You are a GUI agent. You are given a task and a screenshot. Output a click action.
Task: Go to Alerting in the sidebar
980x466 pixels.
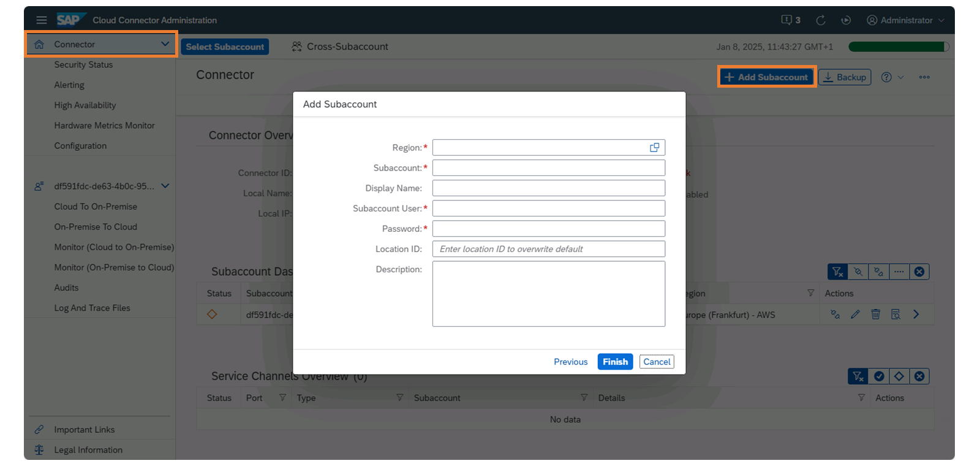(69, 85)
